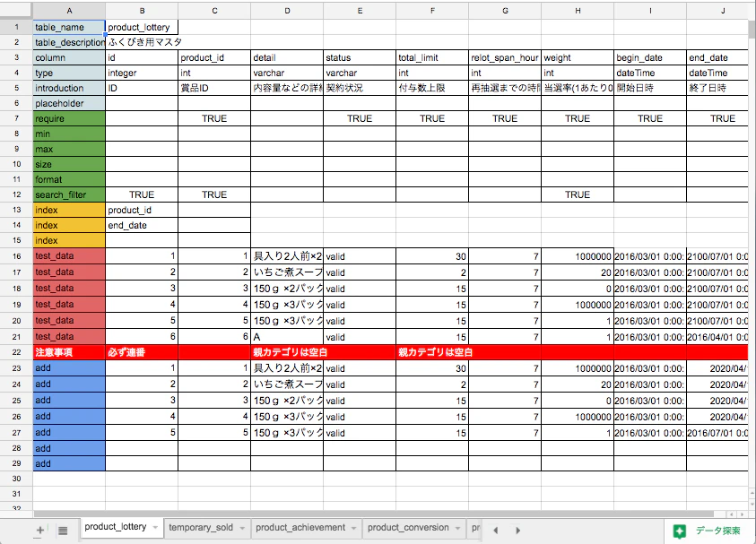756x544 pixels.
Task: Select detail cell A in row 21
Action: (x=287, y=337)
